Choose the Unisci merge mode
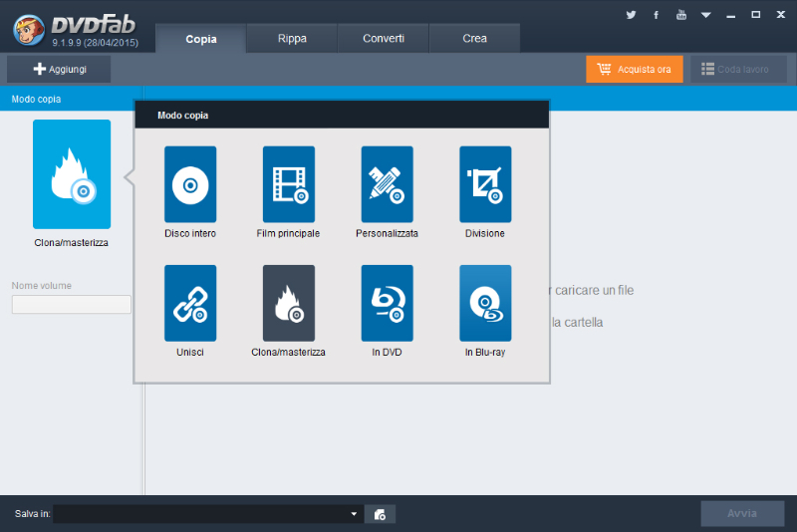This screenshot has height=532, width=797. coord(189,303)
